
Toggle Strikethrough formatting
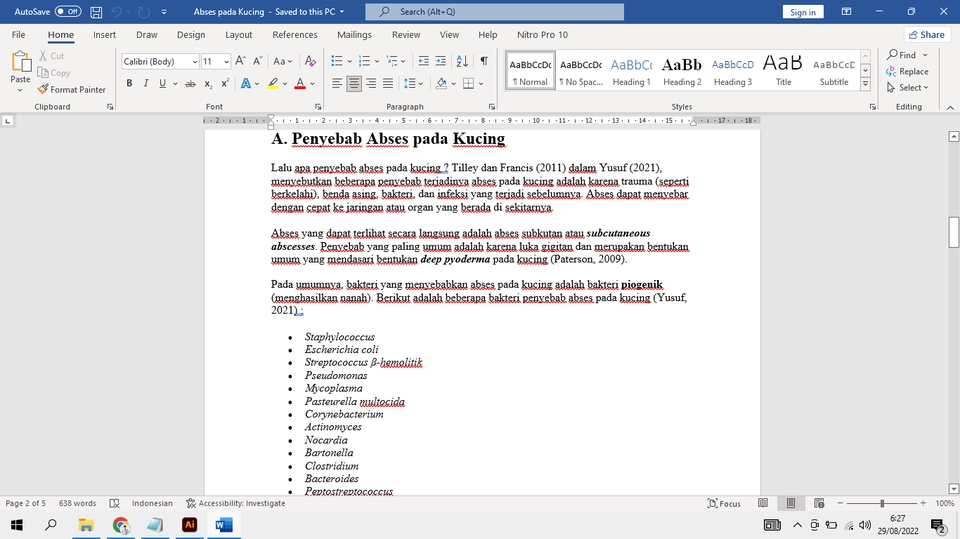tap(190, 83)
